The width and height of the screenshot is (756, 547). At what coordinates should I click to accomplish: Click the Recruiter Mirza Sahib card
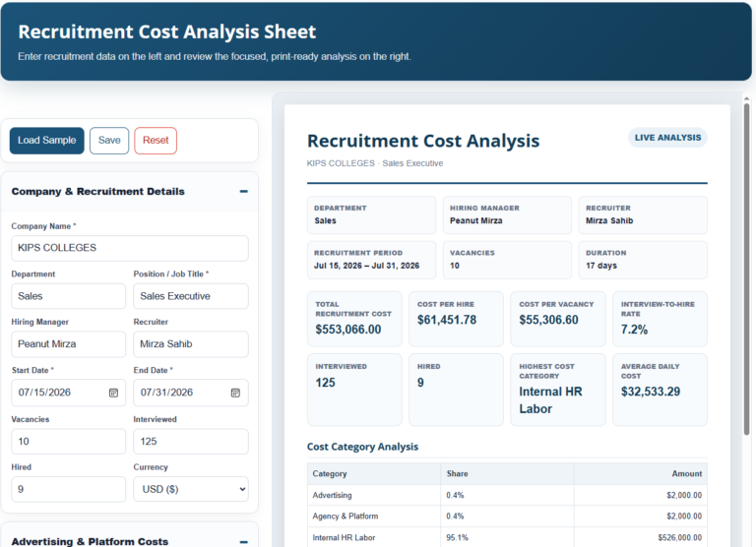point(643,214)
